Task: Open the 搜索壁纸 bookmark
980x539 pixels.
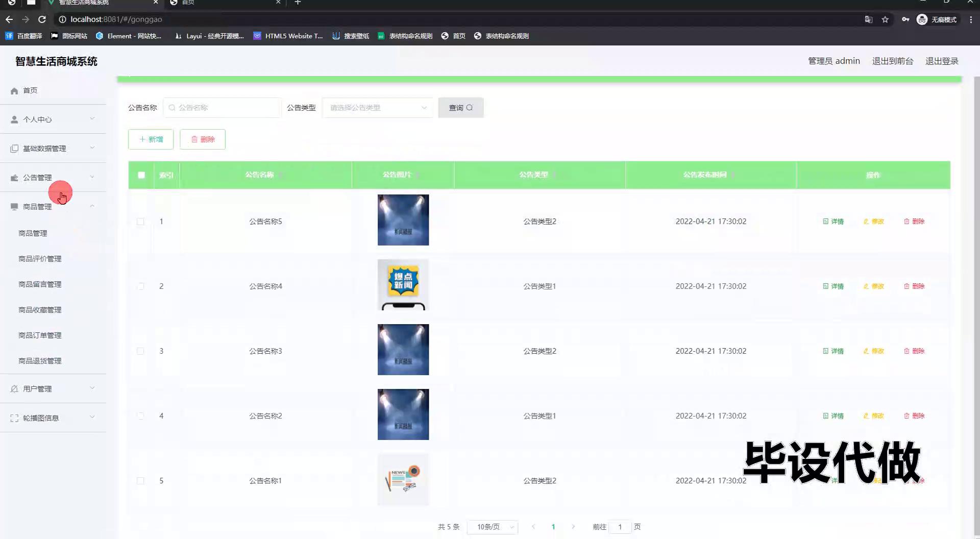Action: pos(351,36)
